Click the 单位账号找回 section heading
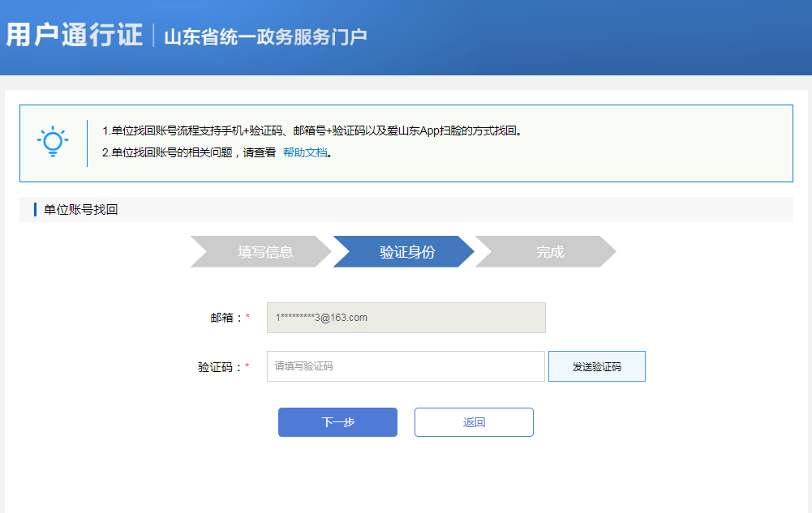Image resolution: width=812 pixels, height=513 pixels. tap(81, 210)
